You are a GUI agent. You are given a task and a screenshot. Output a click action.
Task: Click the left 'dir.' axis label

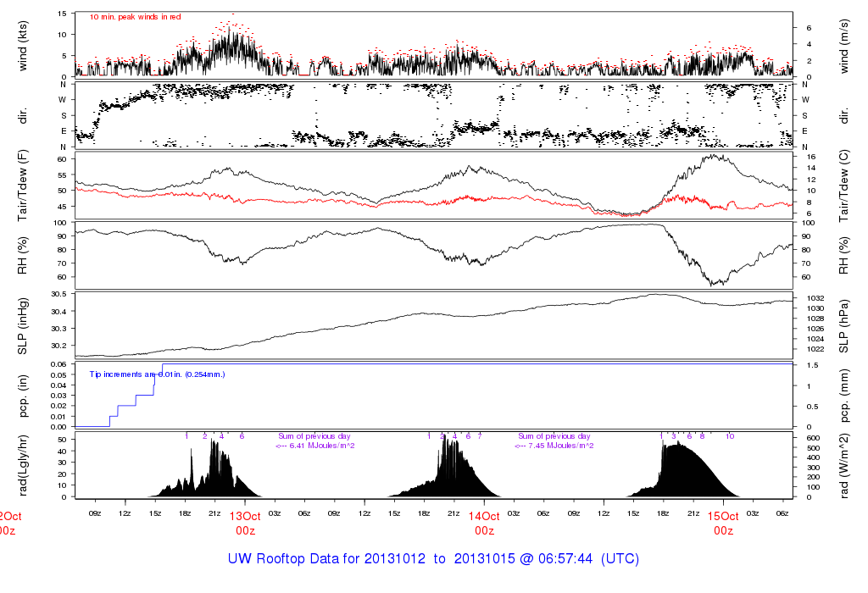coord(23,116)
